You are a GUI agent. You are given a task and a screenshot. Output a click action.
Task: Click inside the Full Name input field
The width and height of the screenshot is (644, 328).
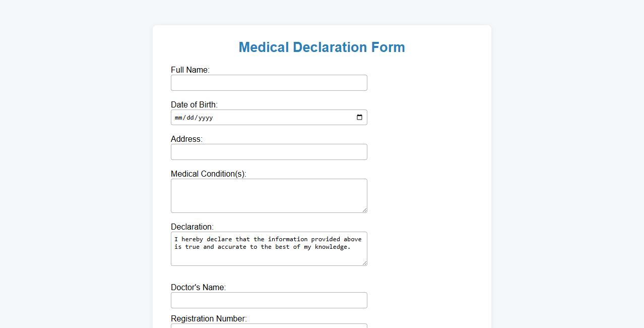(269, 82)
